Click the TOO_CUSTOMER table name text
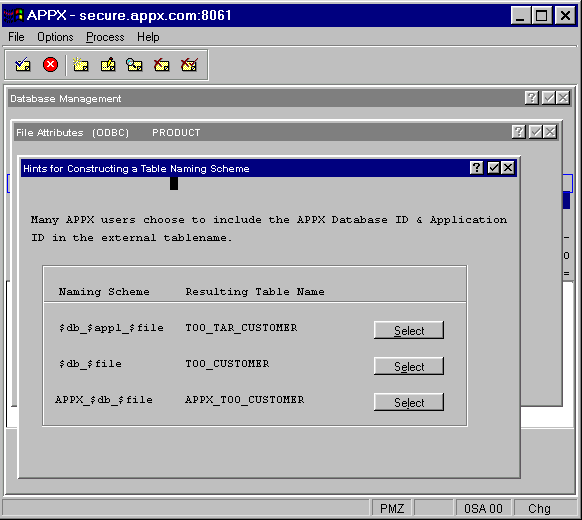 click(227, 364)
